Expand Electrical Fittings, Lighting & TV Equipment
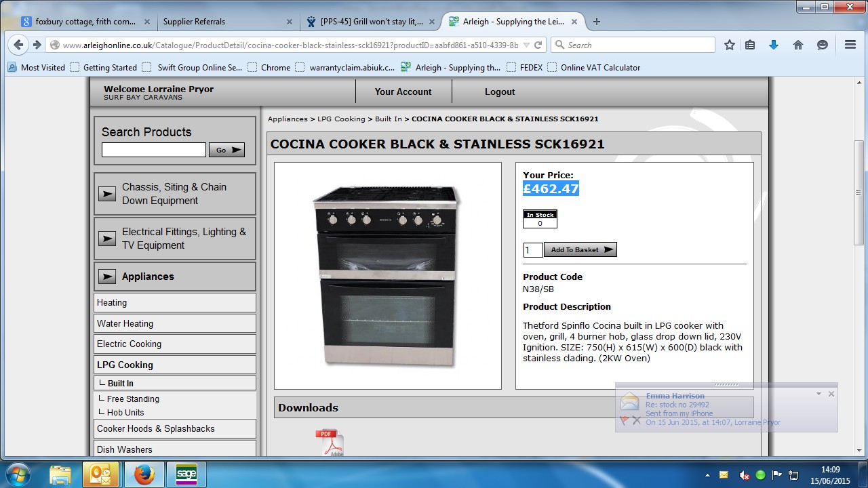The width and height of the screenshot is (868, 488). click(x=107, y=239)
